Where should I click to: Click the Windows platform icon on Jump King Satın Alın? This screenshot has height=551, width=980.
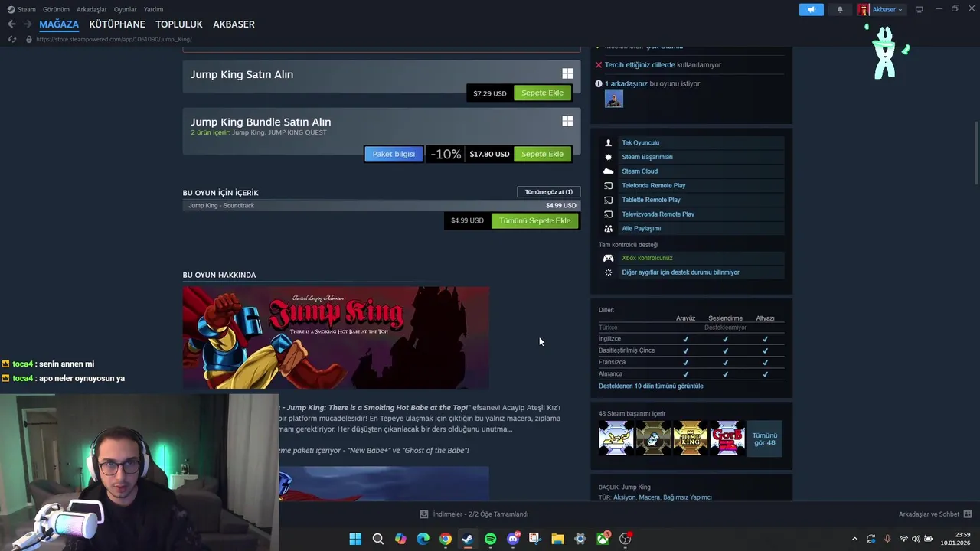pos(567,73)
